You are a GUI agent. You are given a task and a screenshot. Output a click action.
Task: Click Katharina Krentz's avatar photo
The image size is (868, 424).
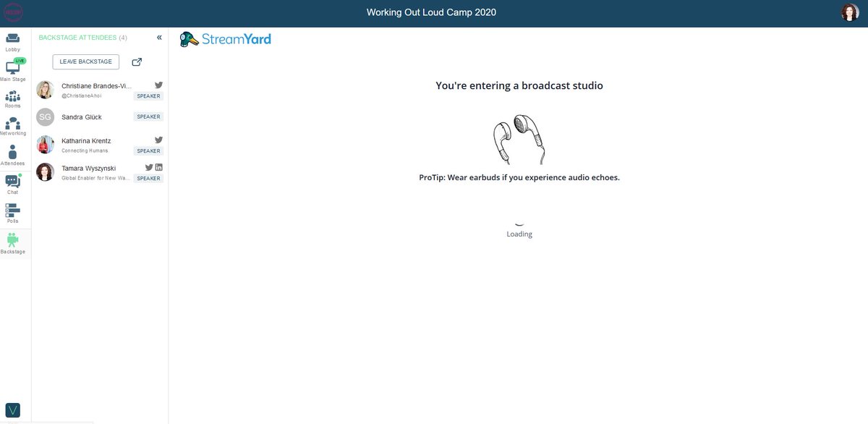pos(45,145)
